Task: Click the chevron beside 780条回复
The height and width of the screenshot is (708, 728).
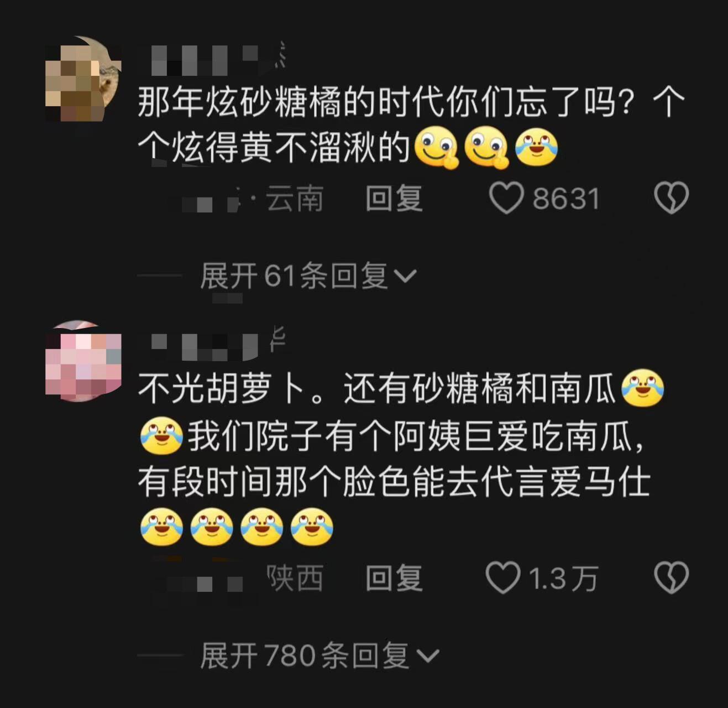Action: click(427, 656)
